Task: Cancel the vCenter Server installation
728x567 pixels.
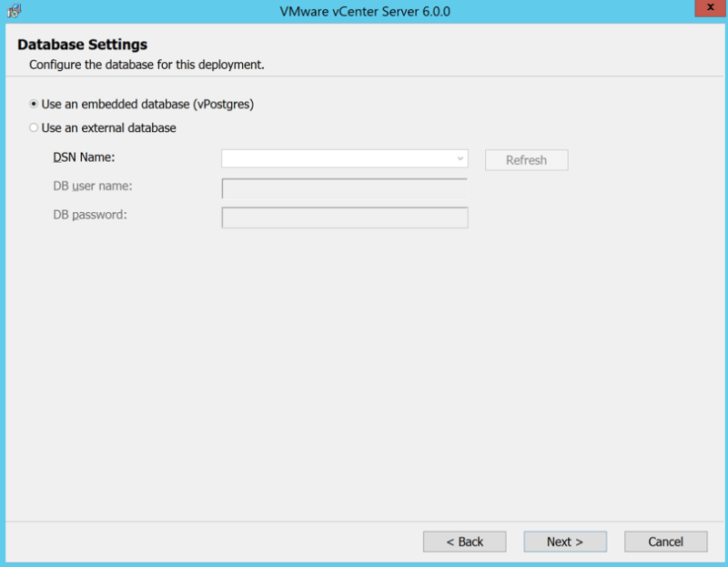Action: pyautogui.click(x=665, y=542)
